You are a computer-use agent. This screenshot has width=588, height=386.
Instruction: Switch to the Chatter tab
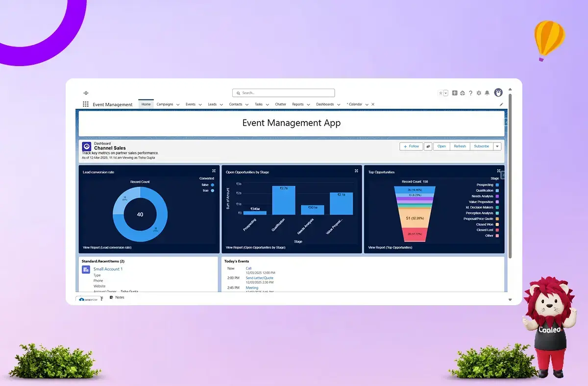click(x=280, y=104)
